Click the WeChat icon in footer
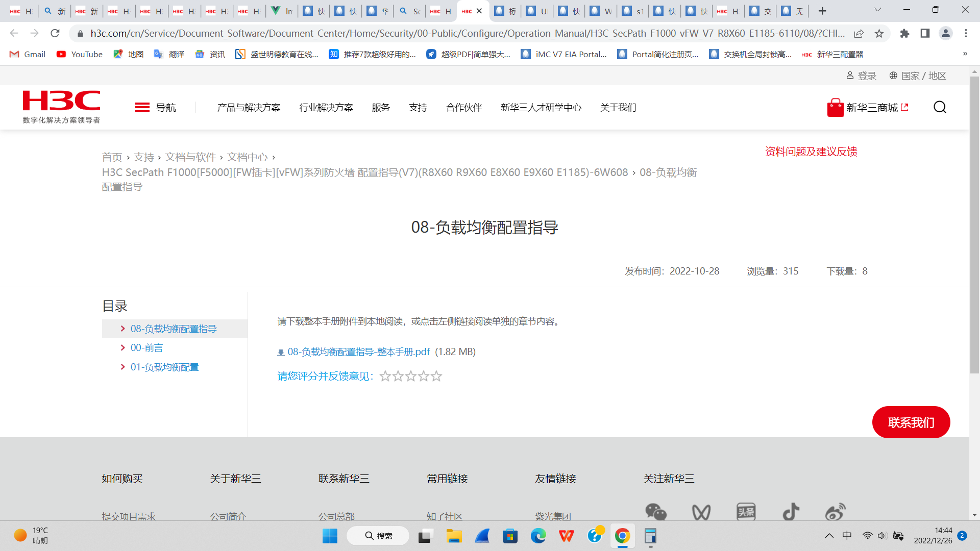 pyautogui.click(x=655, y=512)
